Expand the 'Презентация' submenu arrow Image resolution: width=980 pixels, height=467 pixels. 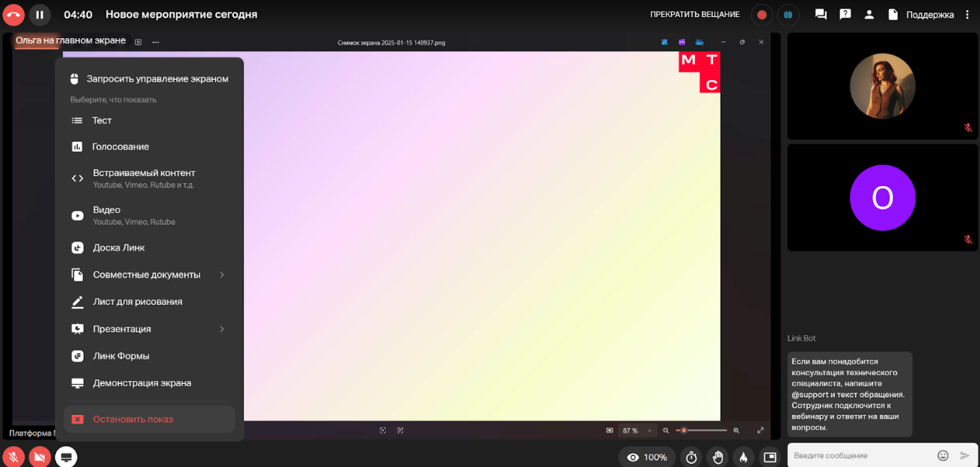click(x=222, y=329)
